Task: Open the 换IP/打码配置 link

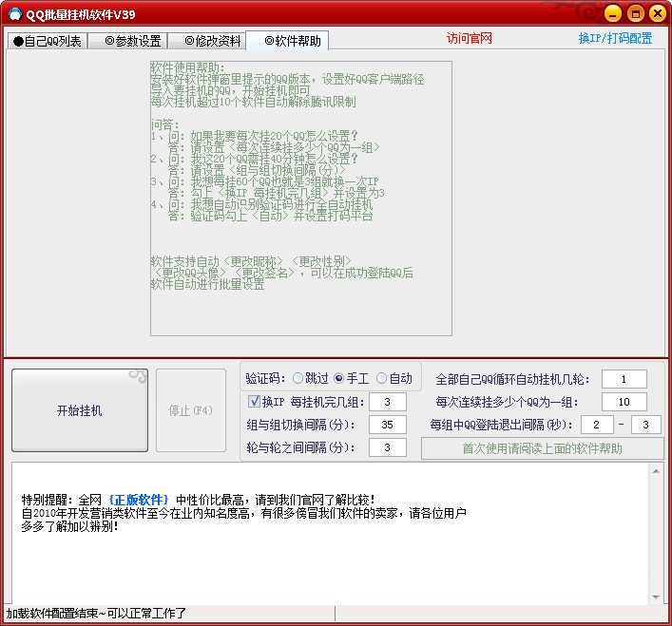Action: click(615, 39)
